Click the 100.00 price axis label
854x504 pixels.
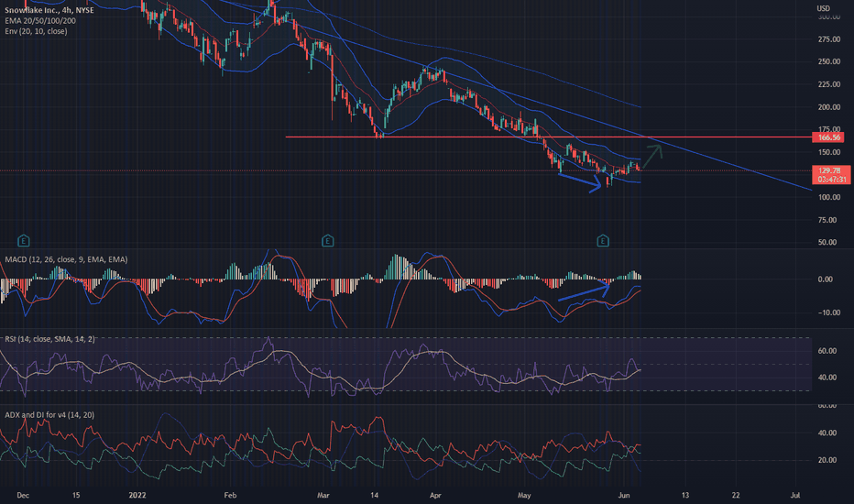(x=827, y=197)
